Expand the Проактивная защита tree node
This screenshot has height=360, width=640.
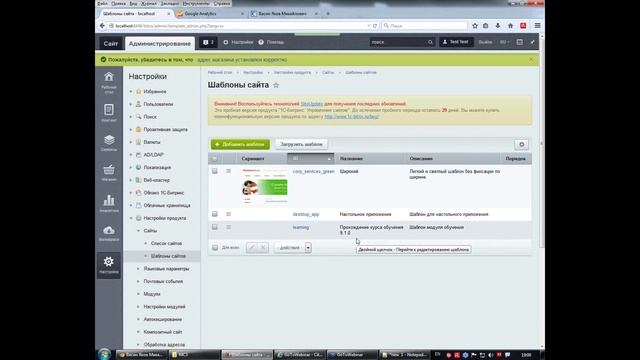tap(131, 129)
